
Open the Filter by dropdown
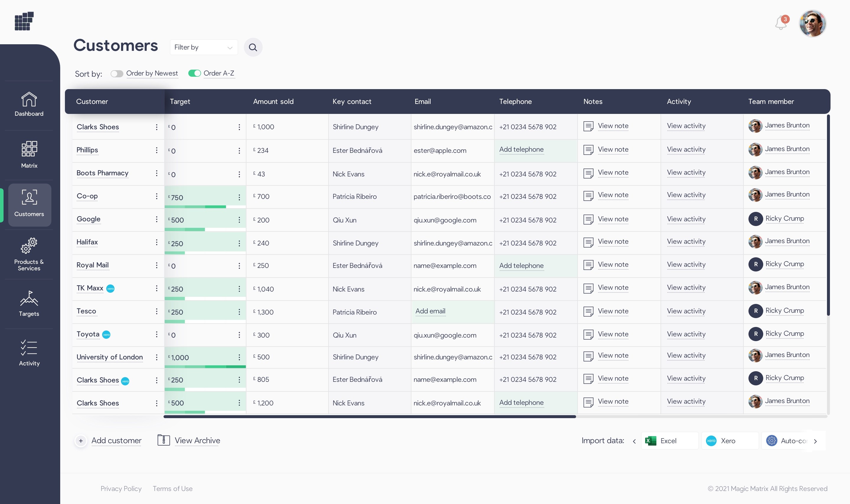(x=203, y=47)
